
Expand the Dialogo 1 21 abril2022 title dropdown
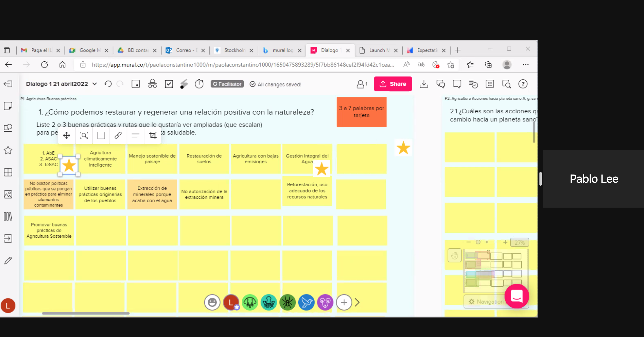tap(95, 84)
